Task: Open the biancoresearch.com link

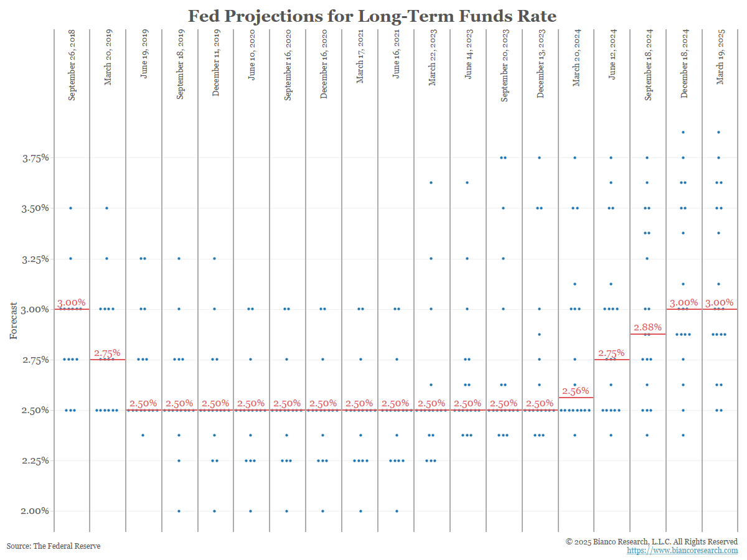Action: pyautogui.click(x=682, y=551)
